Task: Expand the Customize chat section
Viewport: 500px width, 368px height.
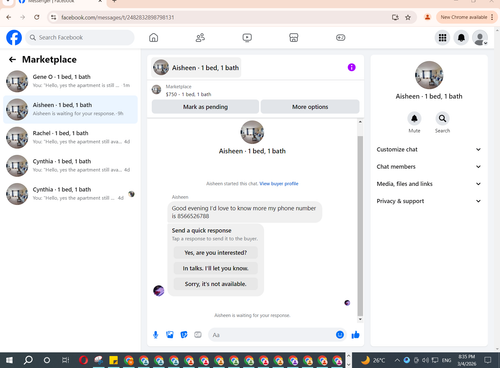Action: click(429, 149)
